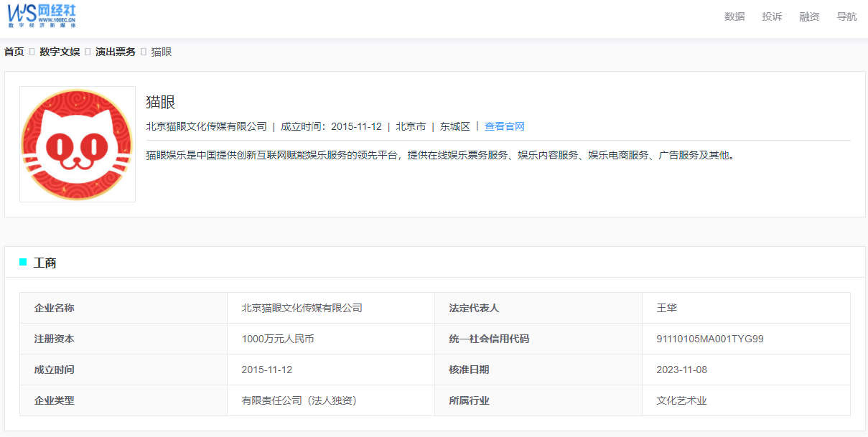Image resolution: width=868 pixels, height=437 pixels.
Task: Click the 统一社会信用代码 label
Action: click(x=489, y=339)
